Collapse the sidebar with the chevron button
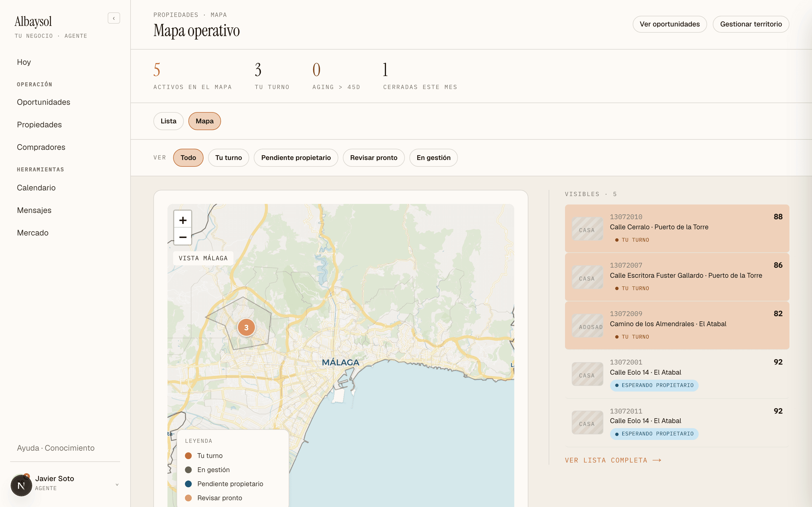The height and width of the screenshot is (507, 812). pyautogui.click(x=114, y=18)
